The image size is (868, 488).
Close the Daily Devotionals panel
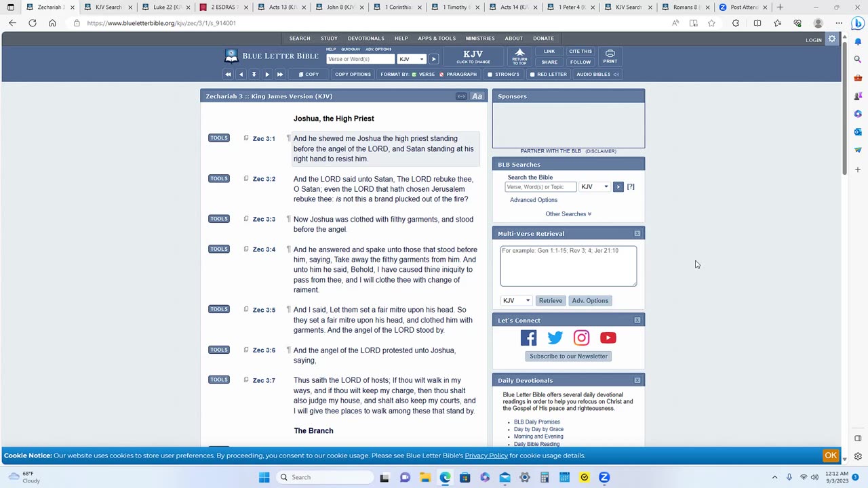[637, 380]
